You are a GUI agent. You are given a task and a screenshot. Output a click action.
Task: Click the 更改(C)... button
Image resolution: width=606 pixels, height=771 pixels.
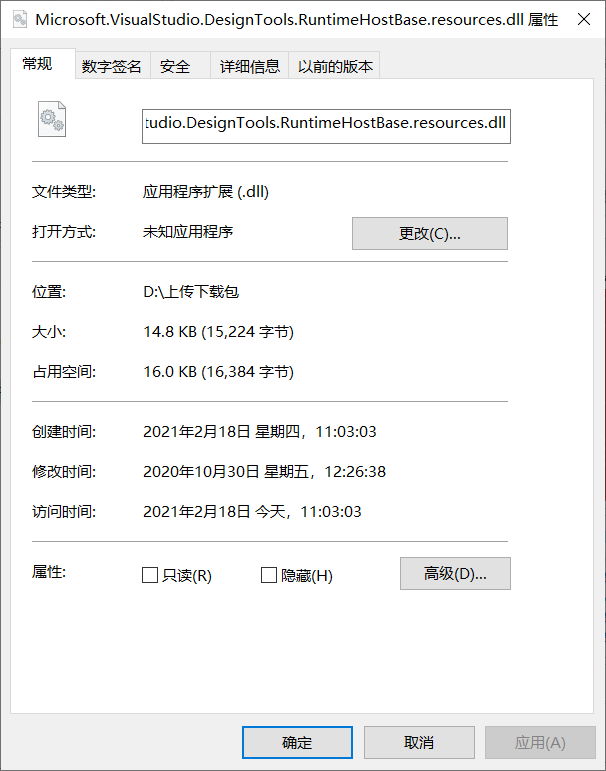coord(429,234)
